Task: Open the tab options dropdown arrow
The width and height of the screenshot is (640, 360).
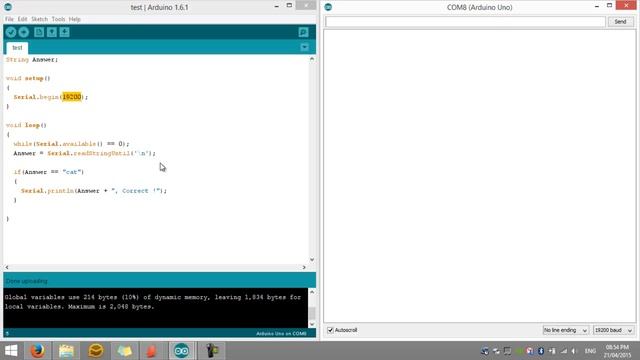Action: click(304, 47)
